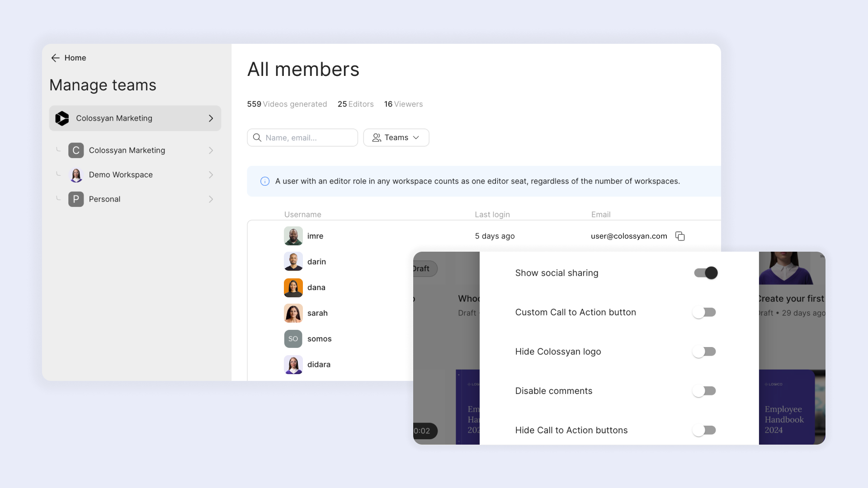Copy the user@colossyan.com email address
The image size is (868, 488).
[x=680, y=236]
